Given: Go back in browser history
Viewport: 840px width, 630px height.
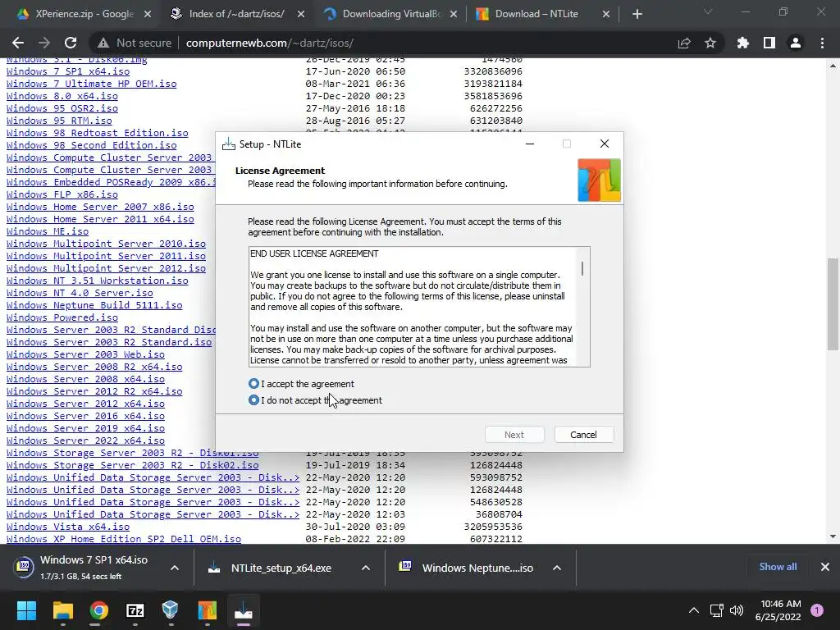Looking at the screenshot, I should 18,43.
